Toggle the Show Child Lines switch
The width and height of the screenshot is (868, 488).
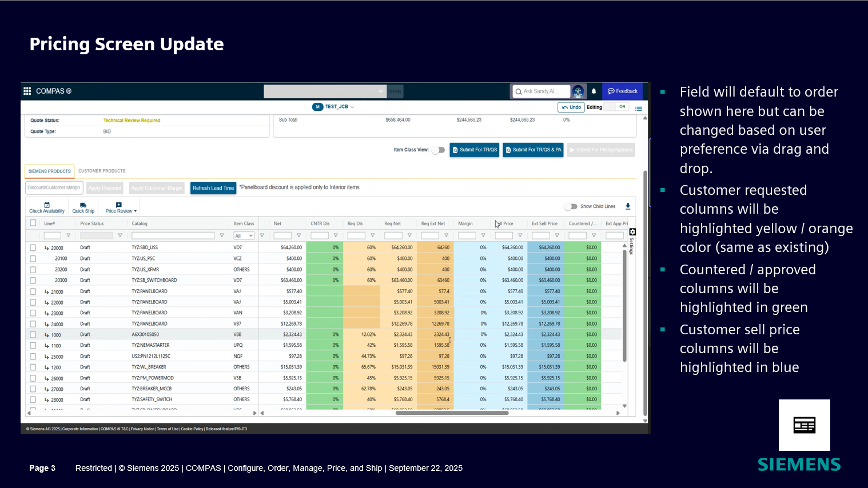[x=571, y=206]
